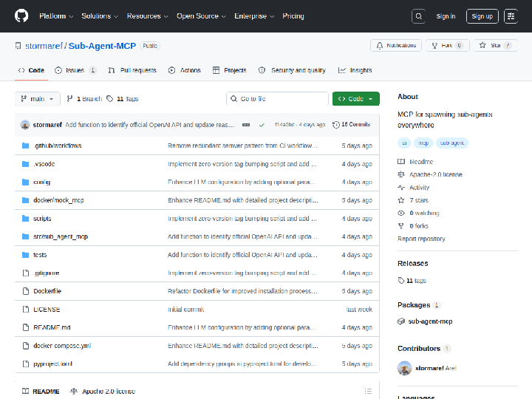Focus the Go to file search field
This screenshot has height=399, width=532.
[x=277, y=99]
